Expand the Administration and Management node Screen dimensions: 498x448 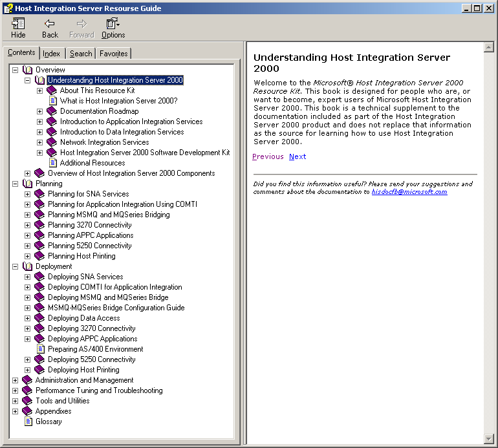[x=16, y=380]
